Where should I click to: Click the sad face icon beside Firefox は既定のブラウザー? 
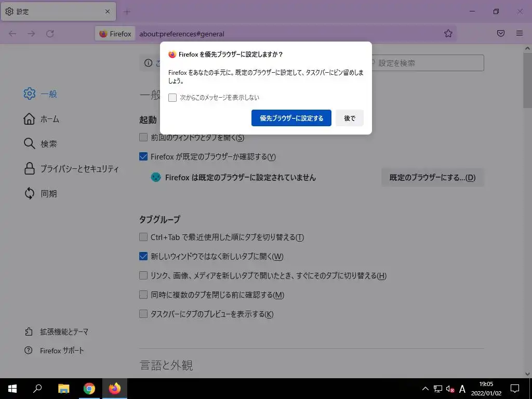156,177
